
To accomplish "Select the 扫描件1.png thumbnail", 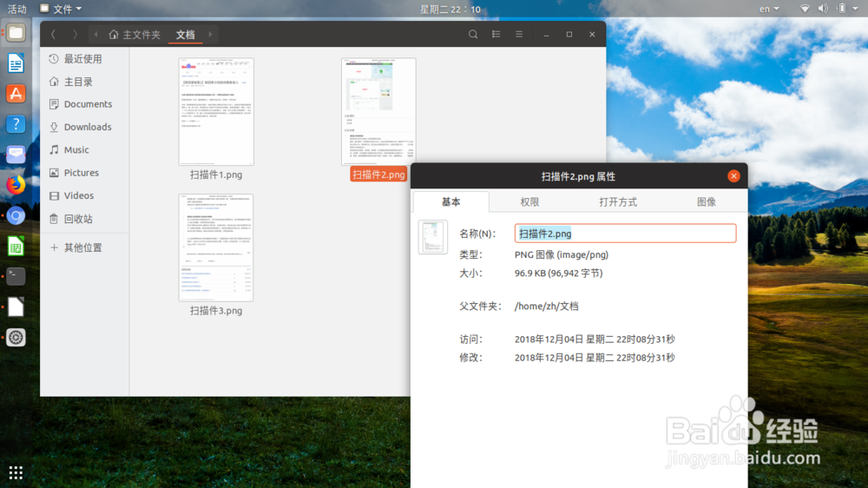I will (x=216, y=111).
